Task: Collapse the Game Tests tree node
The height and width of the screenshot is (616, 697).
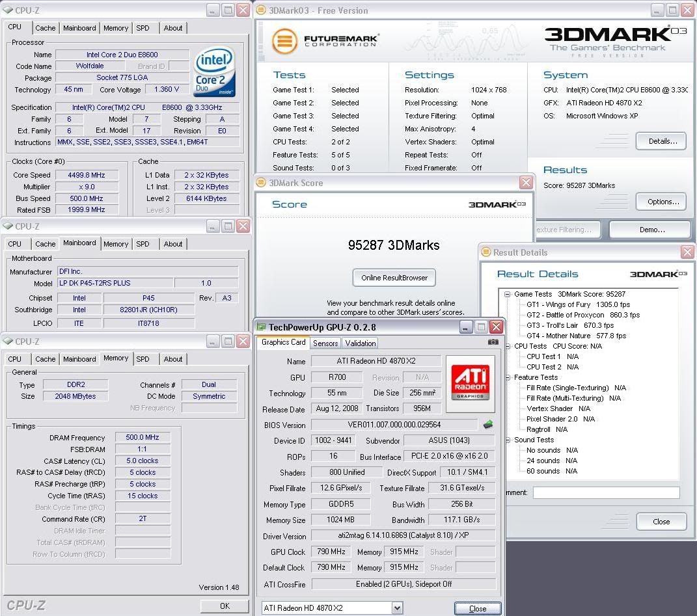Action: [507, 295]
